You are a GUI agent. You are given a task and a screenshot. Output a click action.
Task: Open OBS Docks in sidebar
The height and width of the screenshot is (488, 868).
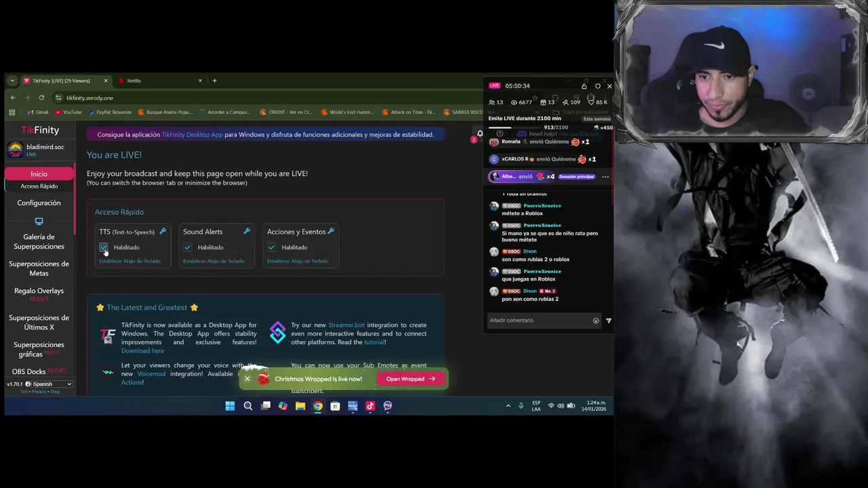(x=38, y=371)
